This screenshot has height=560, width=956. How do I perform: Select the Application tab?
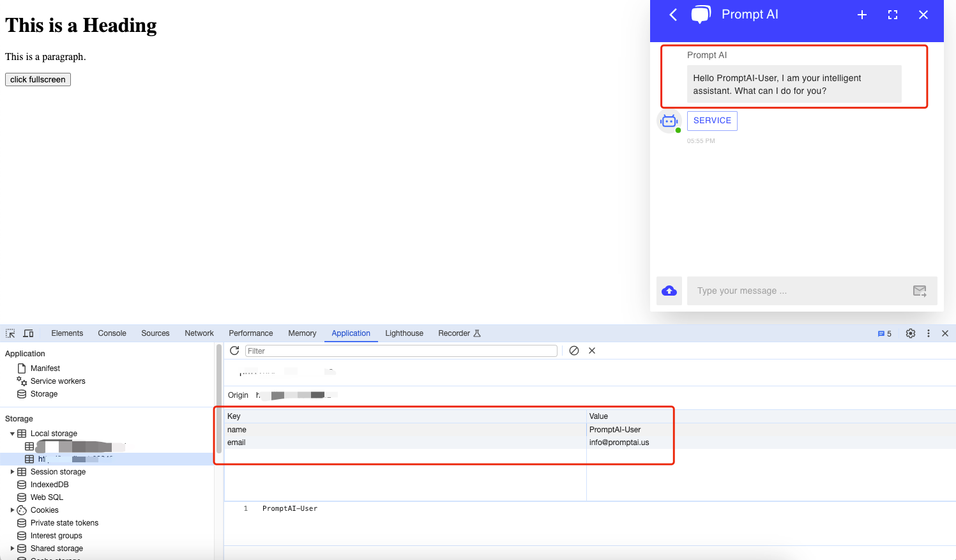[351, 333]
